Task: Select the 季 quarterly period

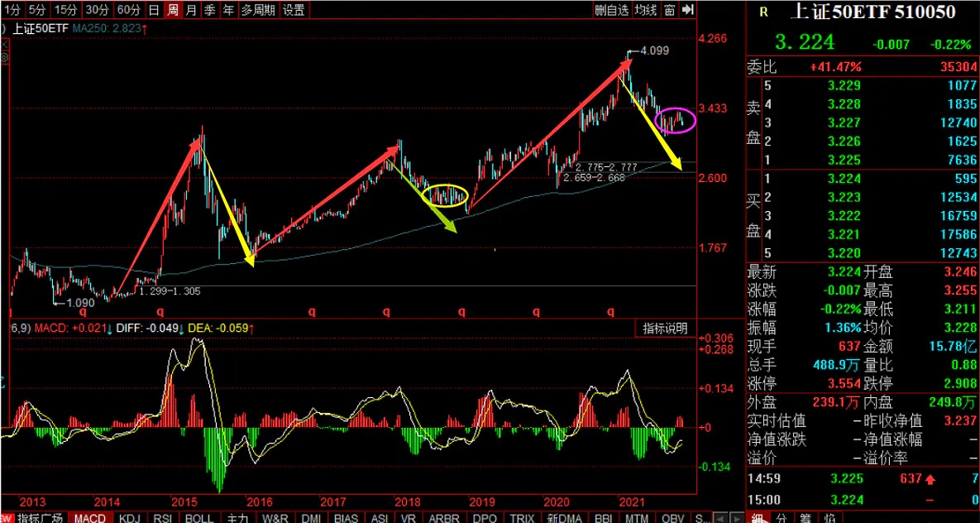Action: click(211, 9)
